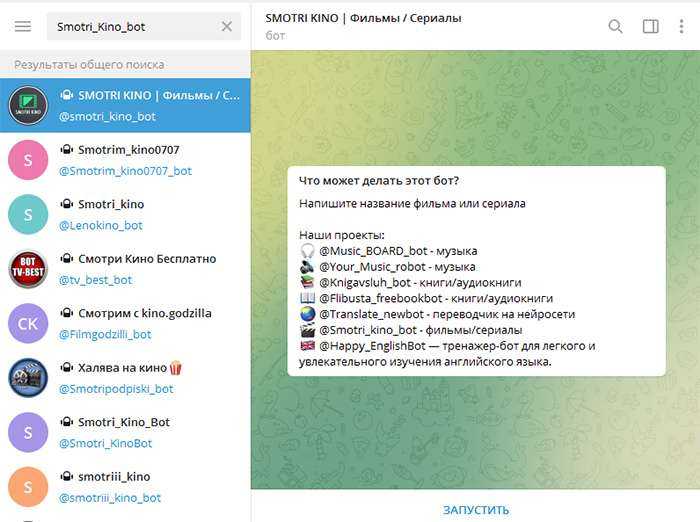
Task: Open Smotri_kino @Lenokino_bot result
Action: click(x=125, y=214)
